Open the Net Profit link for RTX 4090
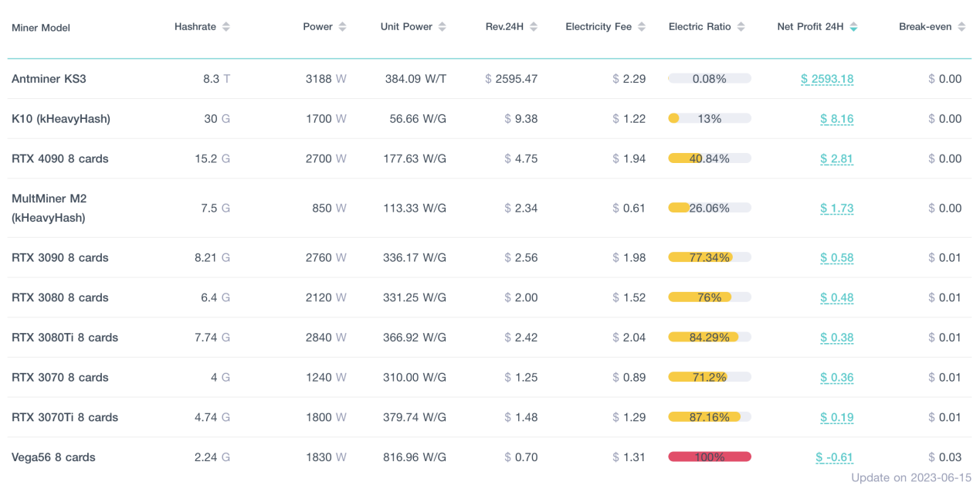Image resolution: width=980 pixels, height=489 pixels. pos(836,158)
